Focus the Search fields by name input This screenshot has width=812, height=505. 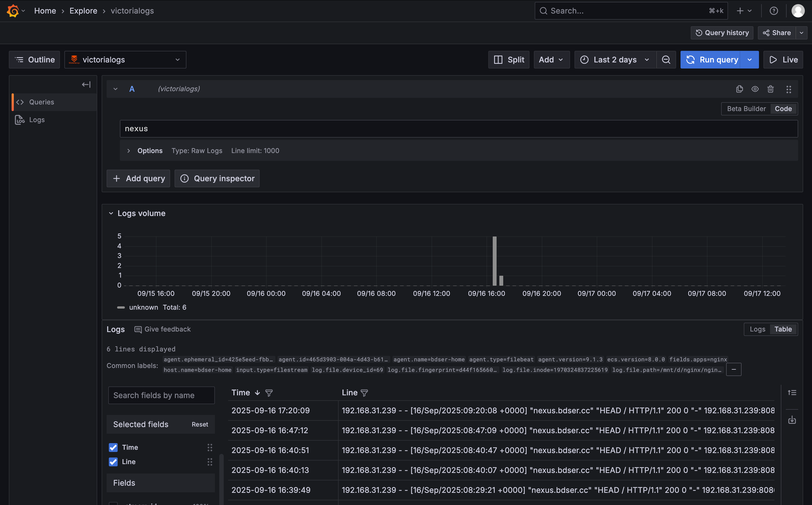tap(161, 395)
